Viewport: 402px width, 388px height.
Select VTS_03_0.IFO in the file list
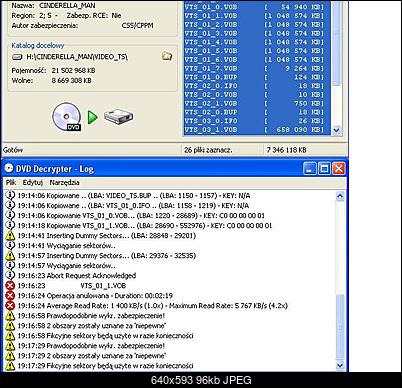(x=257, y=121)
